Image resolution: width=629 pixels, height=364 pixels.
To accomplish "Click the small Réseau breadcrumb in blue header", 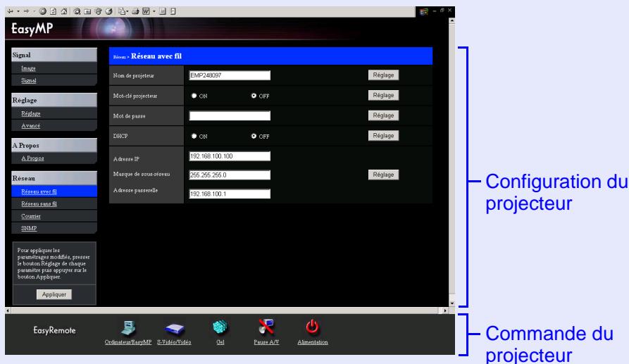I will [x=119, y=57].
